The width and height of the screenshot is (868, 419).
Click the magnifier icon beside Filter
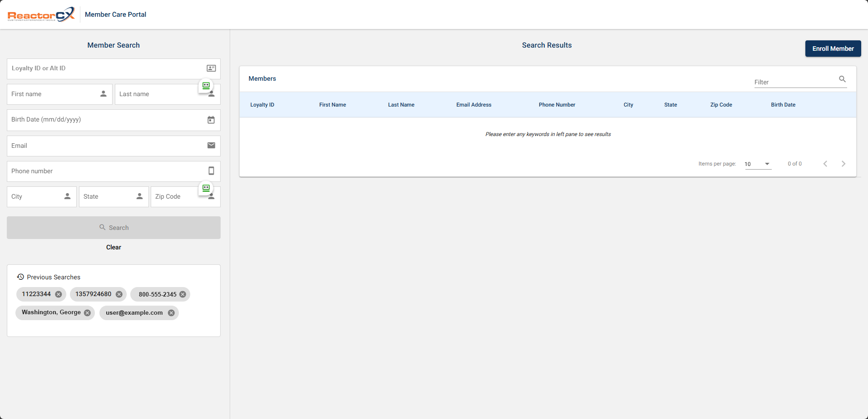pos(842,79)
